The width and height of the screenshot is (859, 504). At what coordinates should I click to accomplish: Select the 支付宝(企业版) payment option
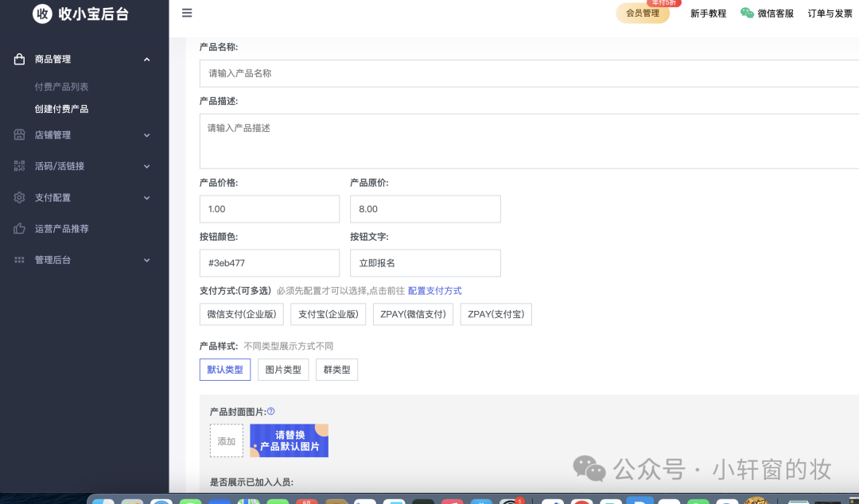327,314
